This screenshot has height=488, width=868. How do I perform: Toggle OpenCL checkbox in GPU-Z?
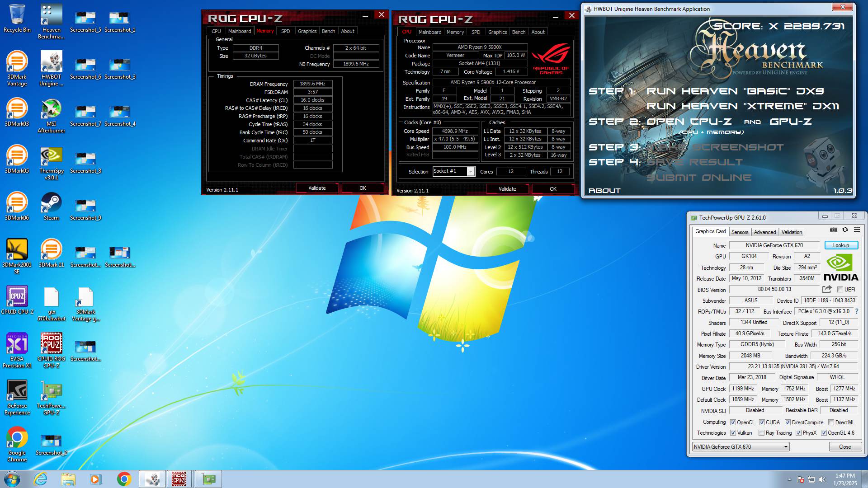(x=733, y=422)
